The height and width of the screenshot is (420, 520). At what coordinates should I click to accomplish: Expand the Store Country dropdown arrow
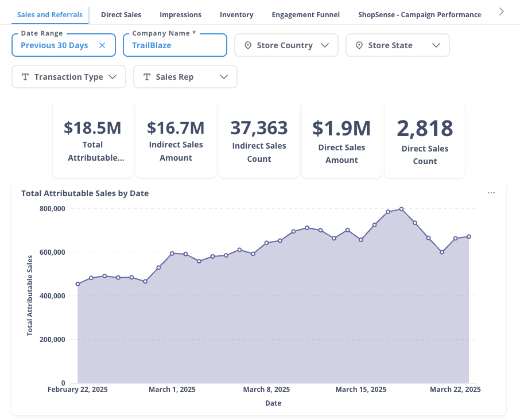[325, 45]
